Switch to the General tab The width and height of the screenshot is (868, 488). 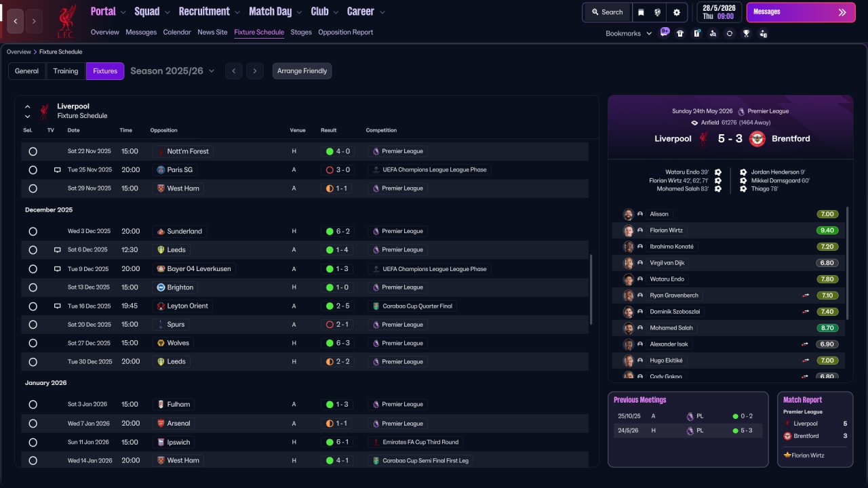tap(26, 71)
